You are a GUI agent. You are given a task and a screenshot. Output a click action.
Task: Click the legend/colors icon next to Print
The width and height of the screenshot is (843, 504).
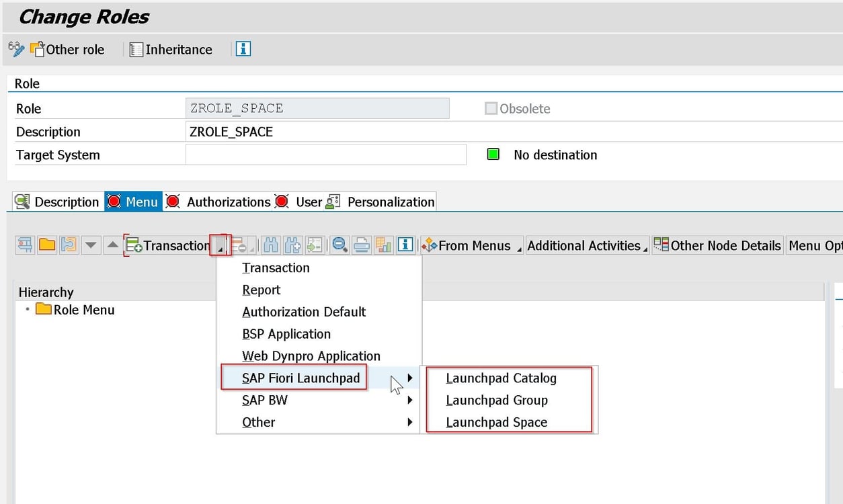pyautogui.click(x=383, y=245)
